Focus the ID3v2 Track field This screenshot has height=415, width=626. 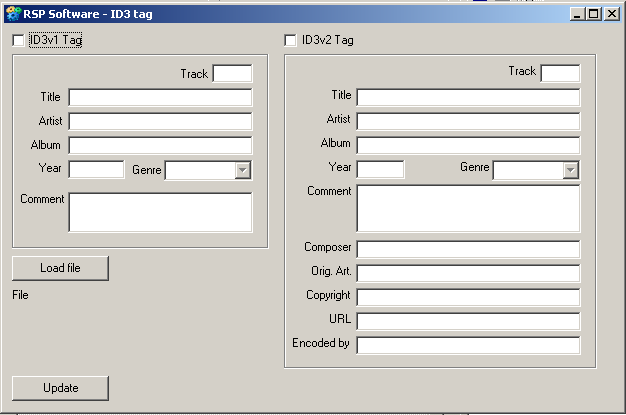click(560, 73)
